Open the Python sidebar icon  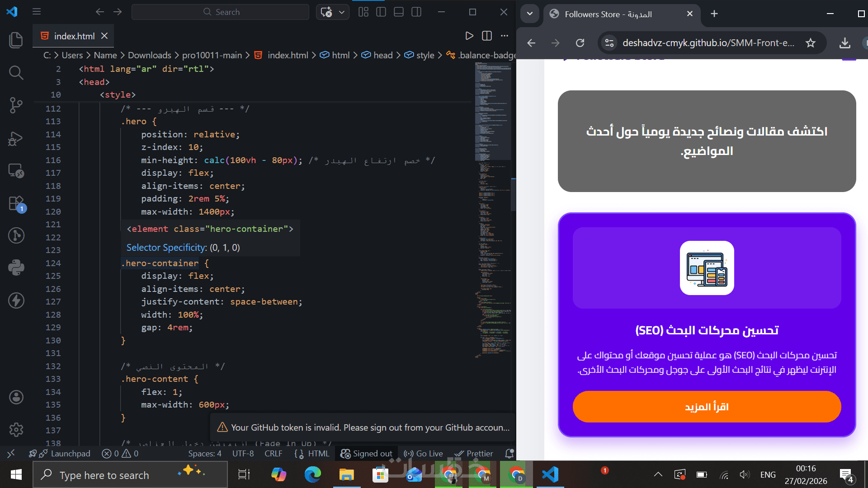pyautogui.click(x=16, y=267)
